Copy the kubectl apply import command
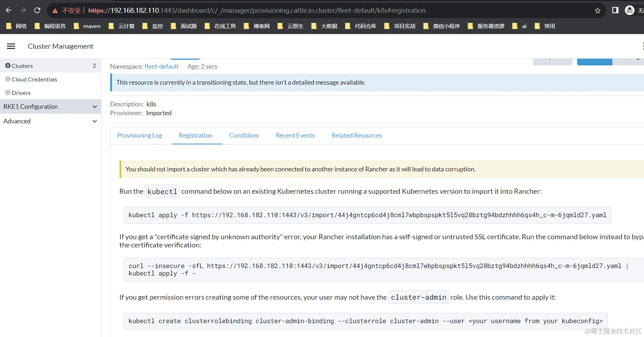Screen dimensions: 644x337 (367, 215)
